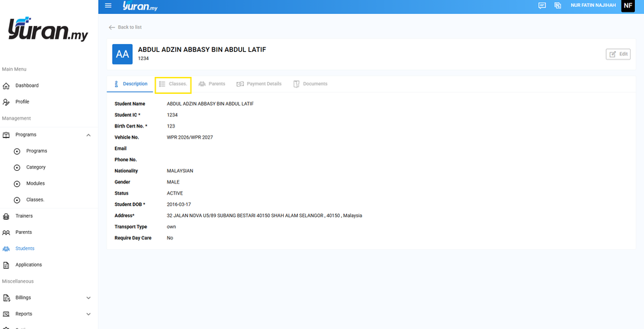The image size is (644, 329).
Task: Click the Billings icon in sidebar
Action: 6,297
